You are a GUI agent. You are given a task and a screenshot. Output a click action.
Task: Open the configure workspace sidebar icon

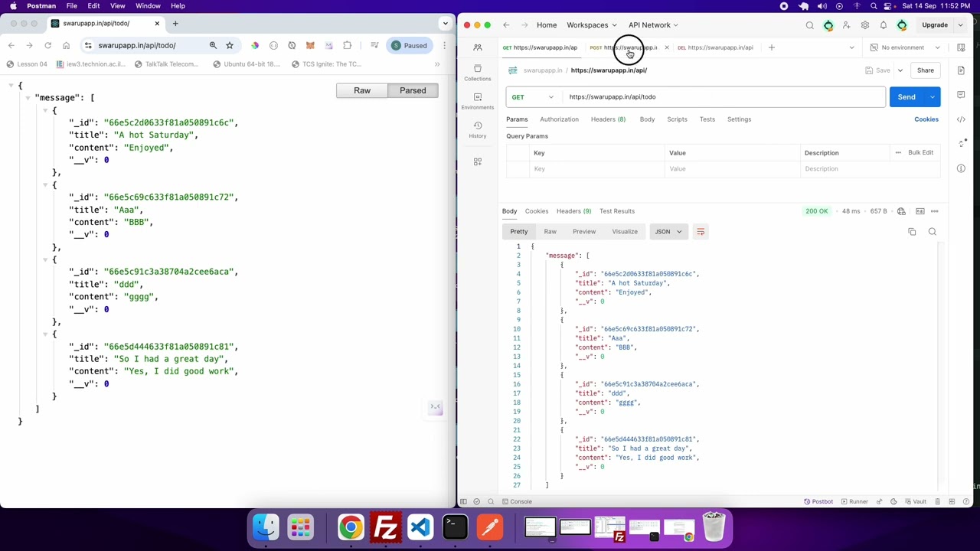[x=477, y=161]
